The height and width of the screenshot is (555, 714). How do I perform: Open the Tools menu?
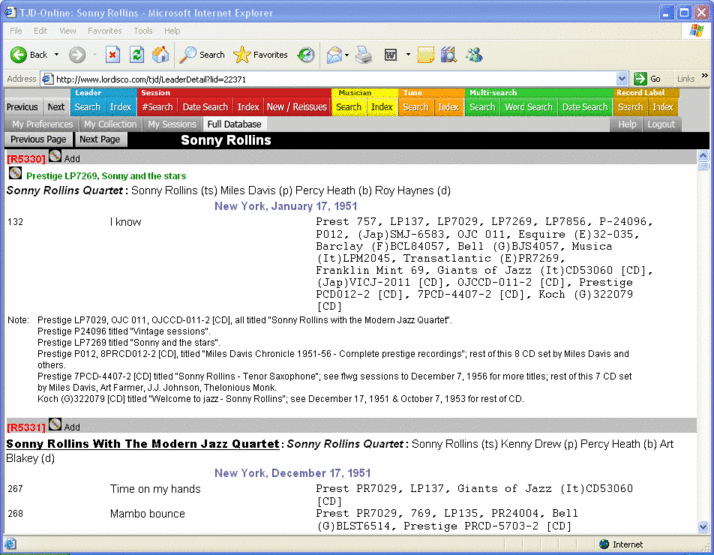(143, 31)
